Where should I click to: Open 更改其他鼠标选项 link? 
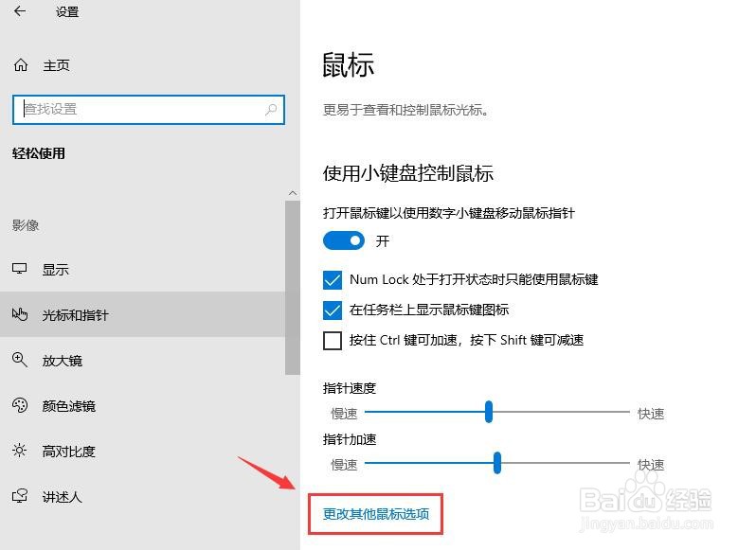click(x=376, y=514)
